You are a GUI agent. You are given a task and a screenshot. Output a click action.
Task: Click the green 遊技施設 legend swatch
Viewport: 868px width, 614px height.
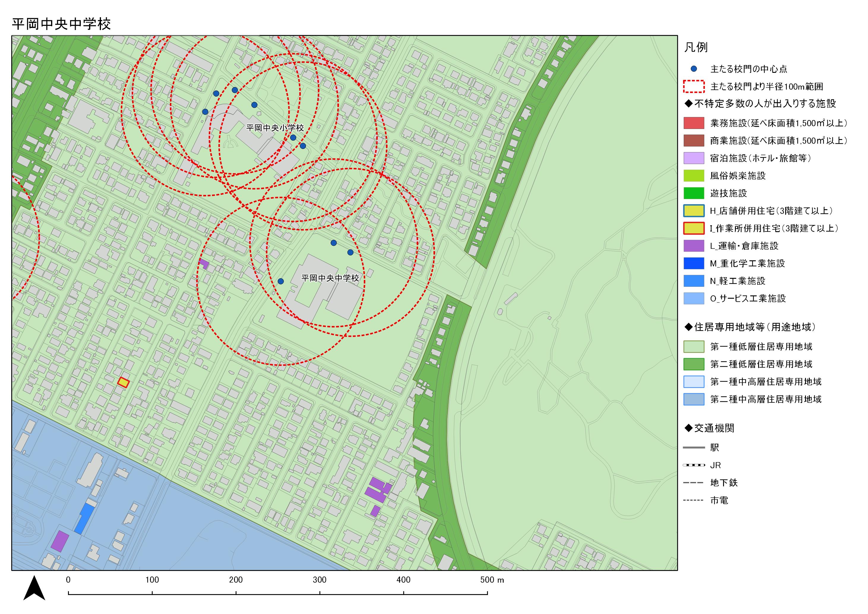(694, 193)
